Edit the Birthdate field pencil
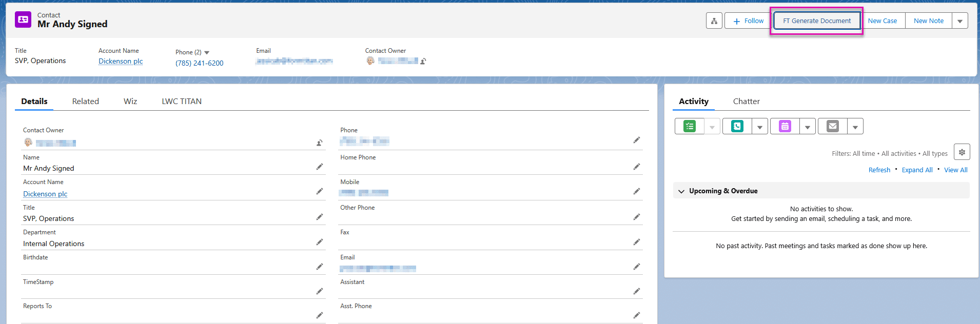The width and height of the screenshot is (980, 324). pos(320,267)
